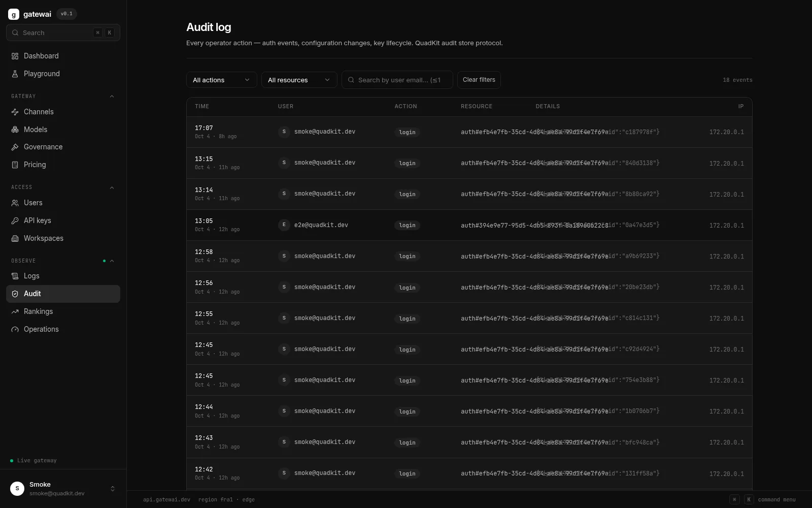Click the 12:56 time cell
The height and width of the screenshot is (508, 812).
click(217, 287)
